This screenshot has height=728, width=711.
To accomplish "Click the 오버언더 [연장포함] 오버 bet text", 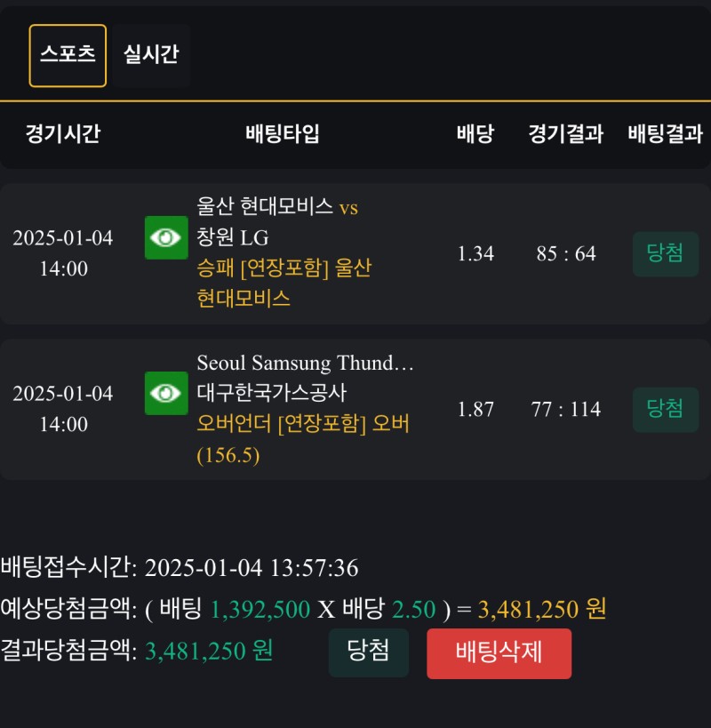I will [x=302, y=424].
